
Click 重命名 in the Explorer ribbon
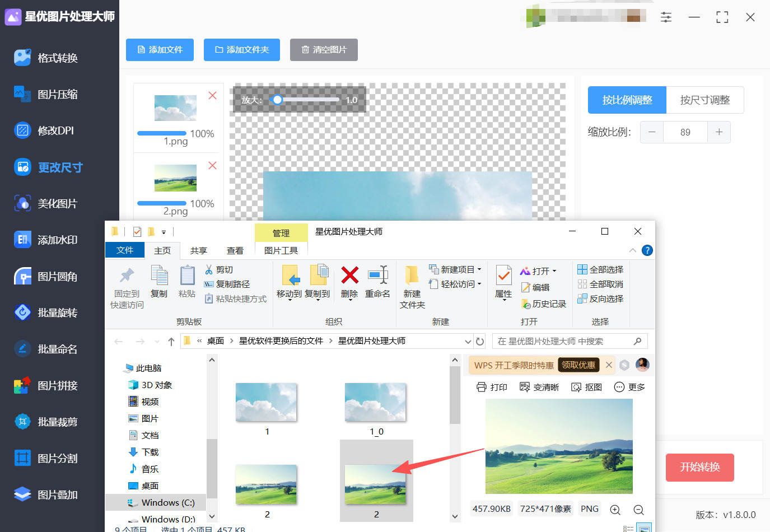click(377, 282)
